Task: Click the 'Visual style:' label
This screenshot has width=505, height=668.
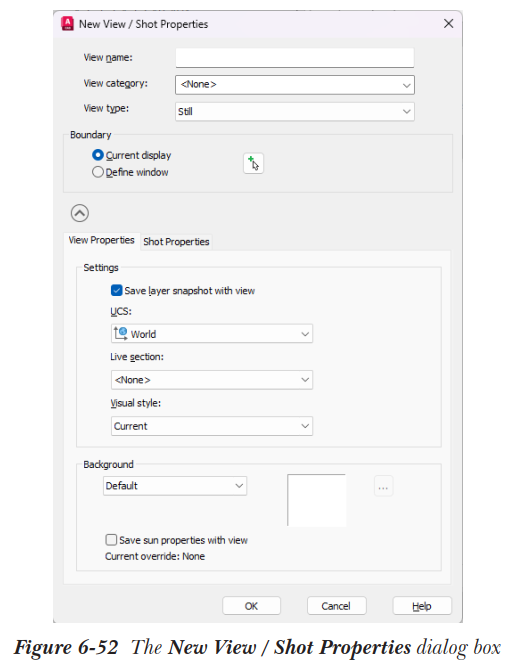Action: (136, 403)
